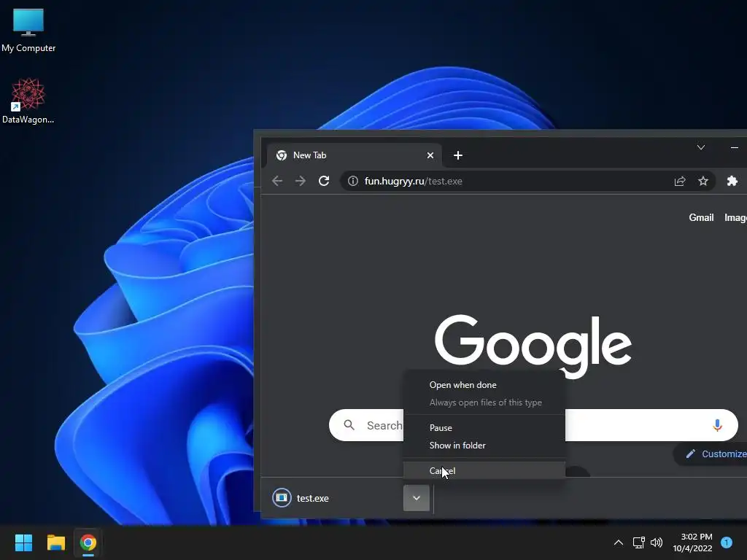
Task: Click Chrome forward arrow button
Action: pyautogui.click(x=300, y=181)
